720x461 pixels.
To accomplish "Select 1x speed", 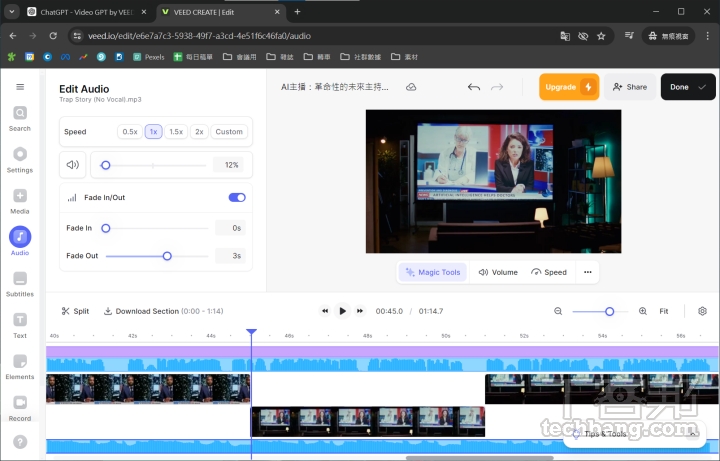I will point(153,131).
